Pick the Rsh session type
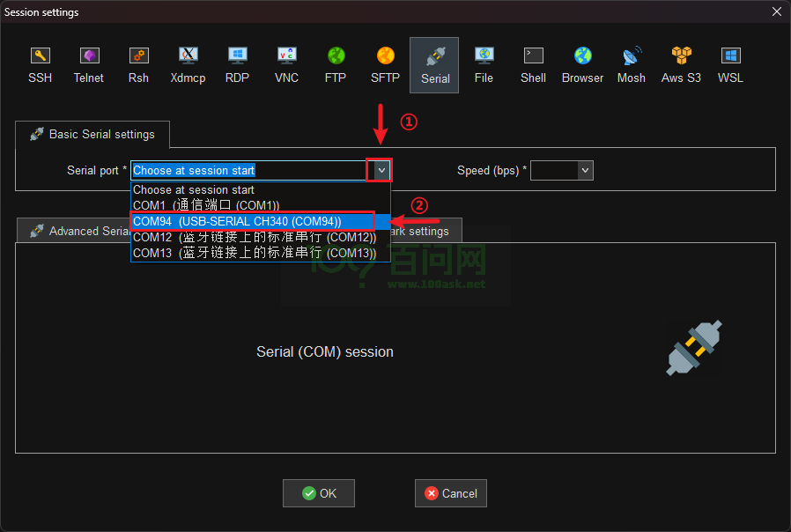The width and height of the screenshot is (791, 532). coord(138,65)
